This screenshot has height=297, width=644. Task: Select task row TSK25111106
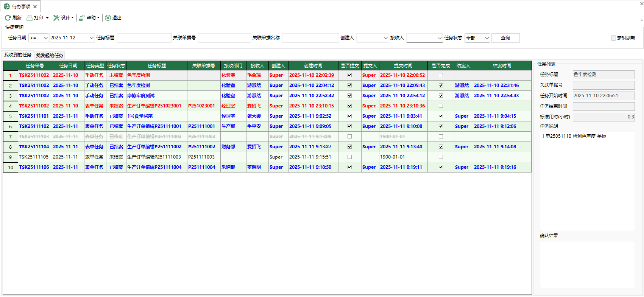tap(34, 167)
